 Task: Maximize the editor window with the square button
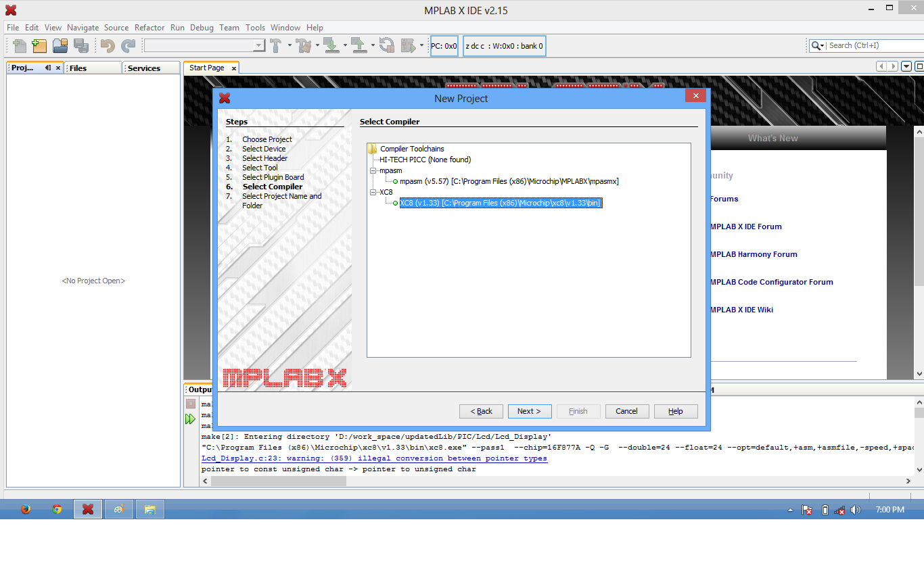point(919,66)
